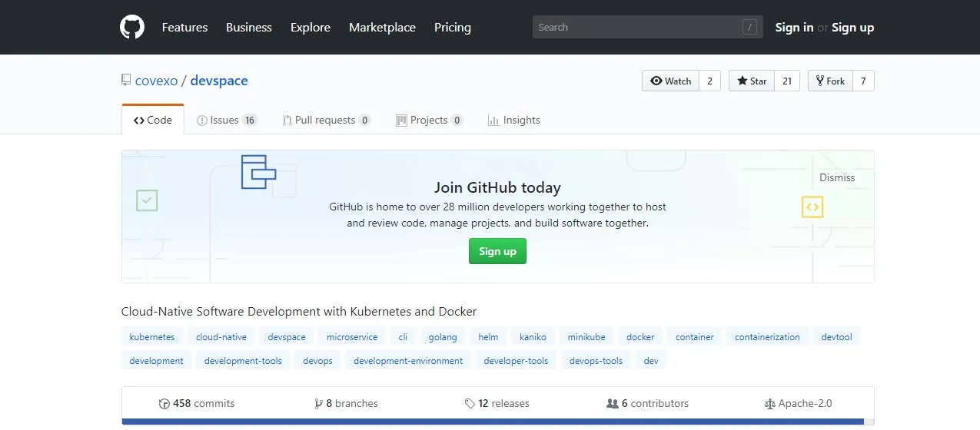
Task: Click Sign in in the header
Action: [x=794, y=27]
